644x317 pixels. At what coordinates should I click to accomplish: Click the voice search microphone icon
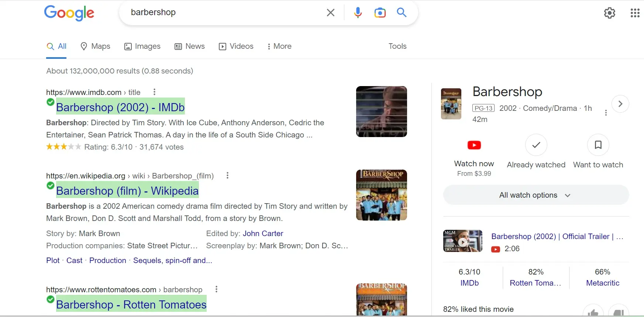click(x=358, y=13)
